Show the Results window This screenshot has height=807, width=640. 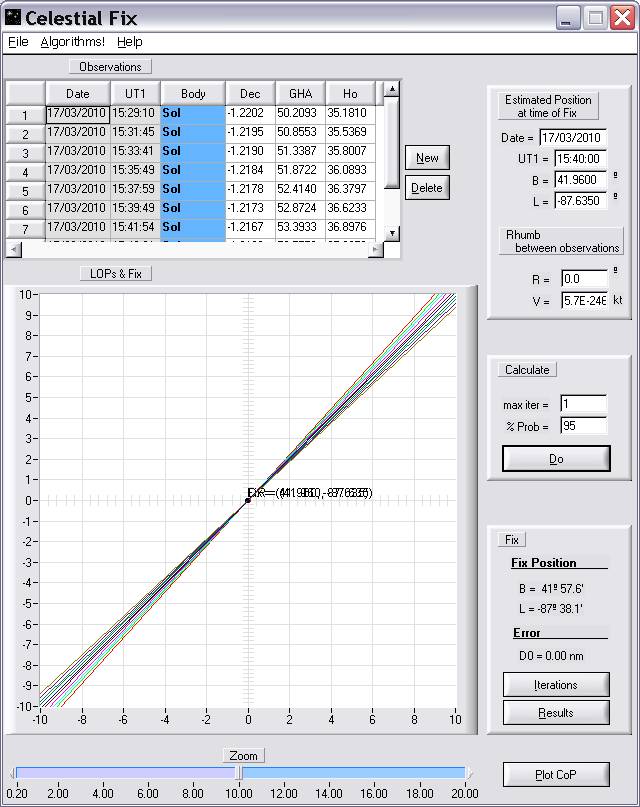click(556, 713)
